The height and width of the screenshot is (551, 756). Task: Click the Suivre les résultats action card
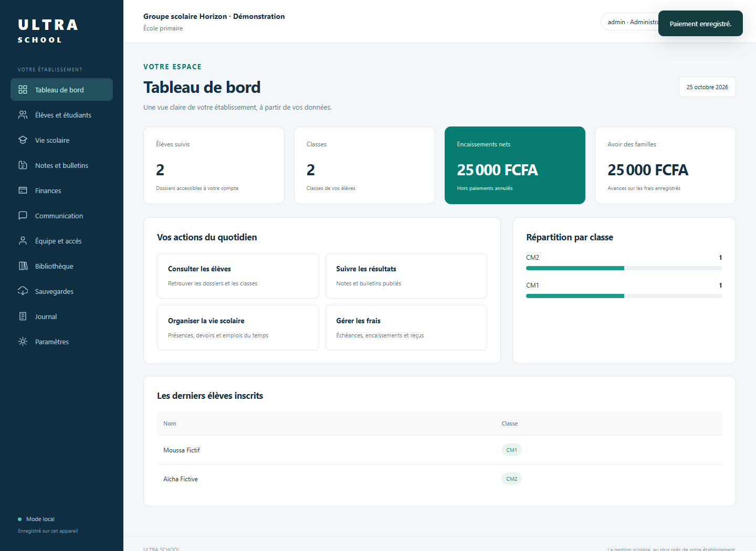coord(406,275)
